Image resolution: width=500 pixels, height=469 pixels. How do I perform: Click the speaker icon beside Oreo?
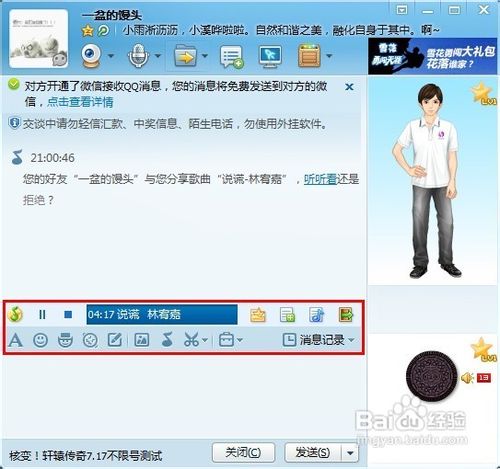coord(467,378)
